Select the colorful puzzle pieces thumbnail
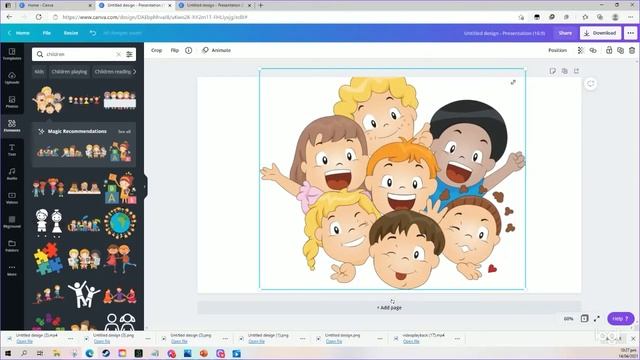640x360 pixels. pyautogui.click(x=48, y=258)
